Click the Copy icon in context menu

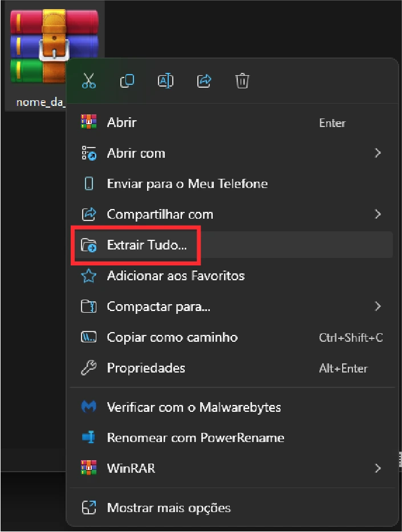(127, 81)
